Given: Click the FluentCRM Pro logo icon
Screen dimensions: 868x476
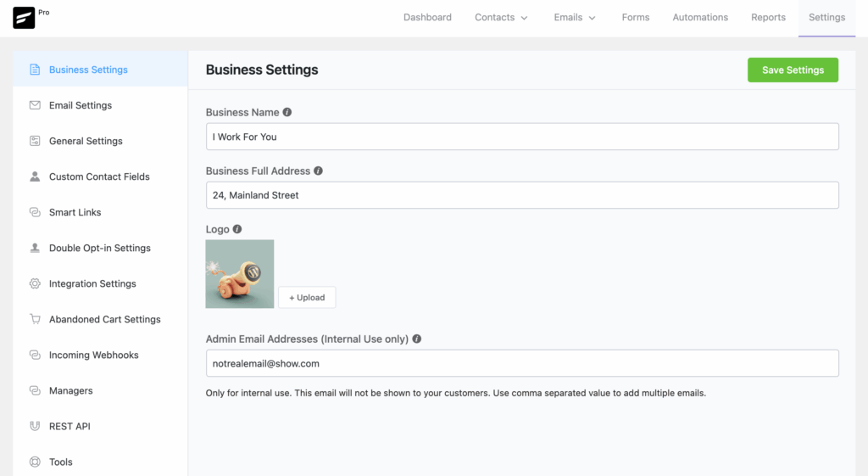Looking at the screenshot, I should 24,18.
